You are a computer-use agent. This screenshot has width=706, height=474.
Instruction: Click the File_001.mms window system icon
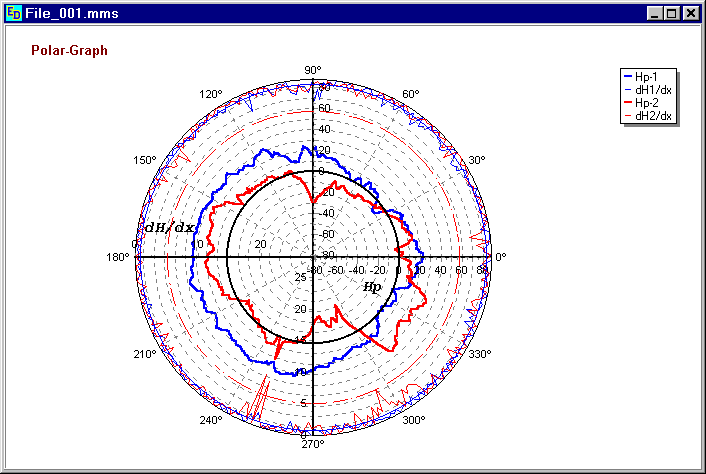pos(13,13)
